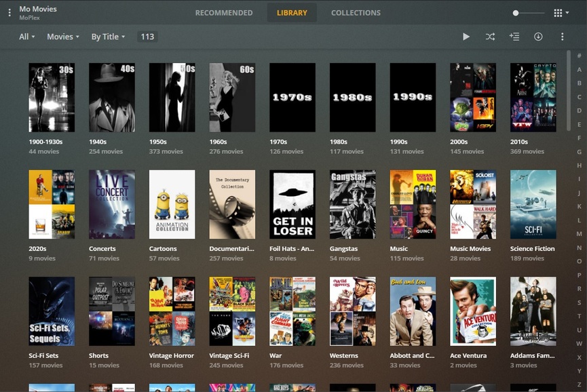The height and width of the screenshot is (392, 587).
Task: Expand the All filter dropdown
Action: pyautogui.click(x=27, y=37)
